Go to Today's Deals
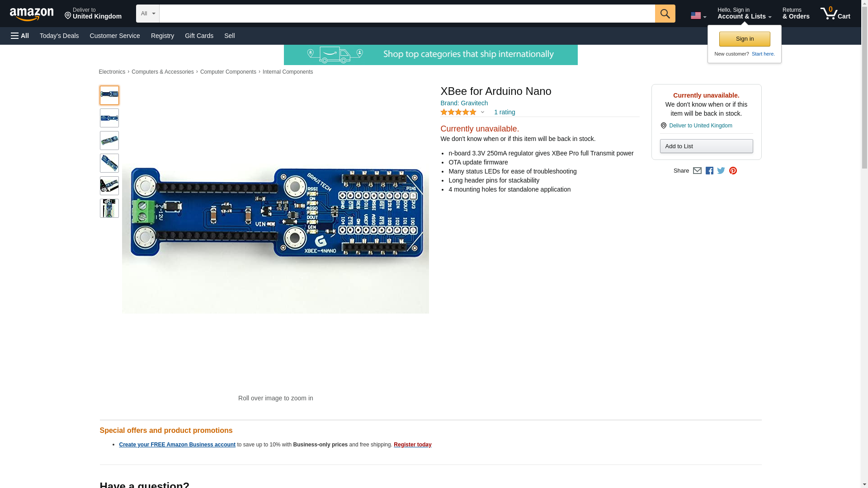The height and width of the screenshot is (488, 868). (59, 36)
